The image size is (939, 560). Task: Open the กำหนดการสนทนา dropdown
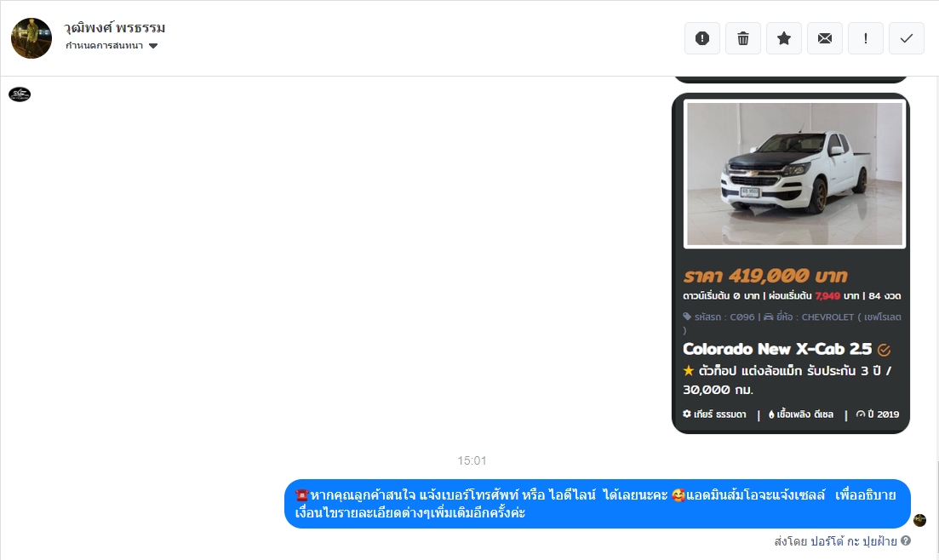[x=112, y=45]
